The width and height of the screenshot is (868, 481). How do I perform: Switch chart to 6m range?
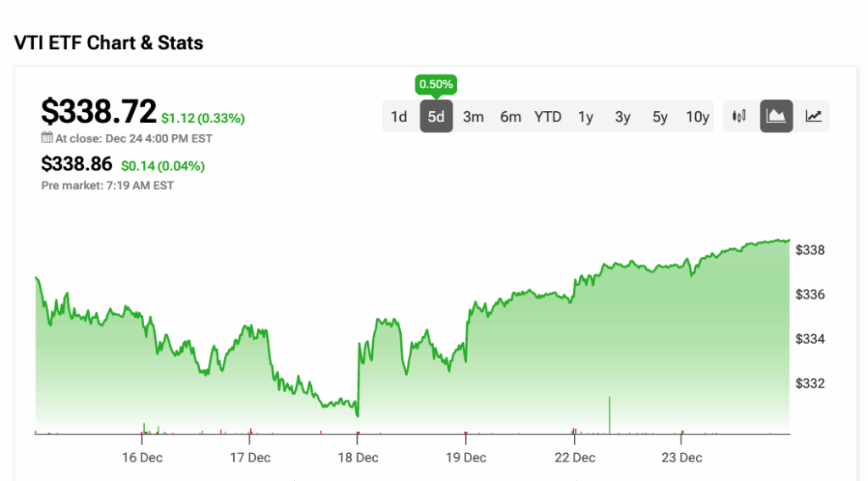click(x=510, y=117)
